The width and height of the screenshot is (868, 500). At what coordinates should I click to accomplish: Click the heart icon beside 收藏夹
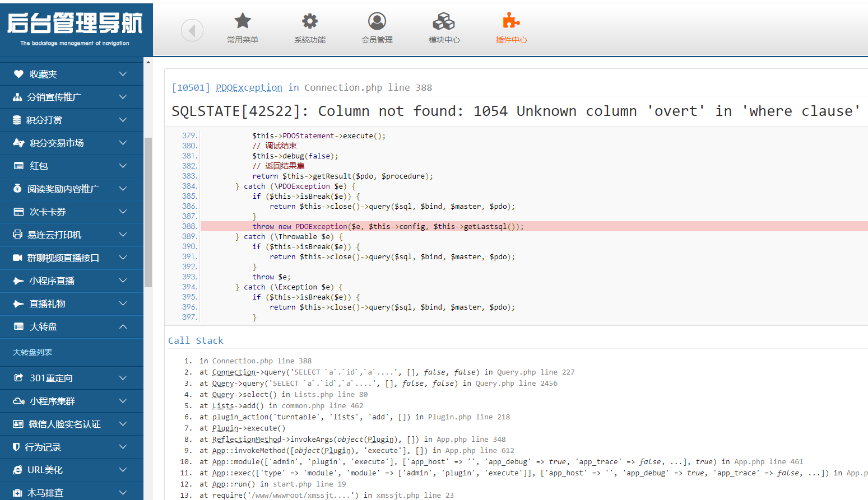(18, 74)
